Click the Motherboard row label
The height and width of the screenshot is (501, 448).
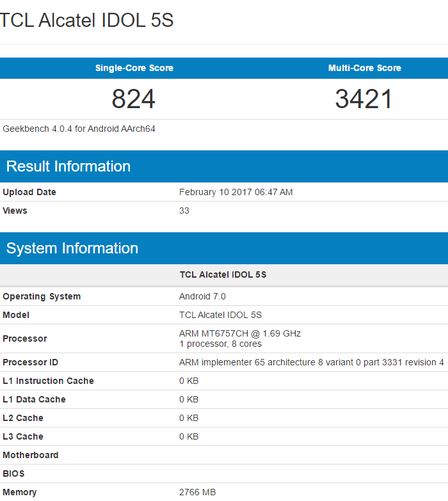(31, 455)
